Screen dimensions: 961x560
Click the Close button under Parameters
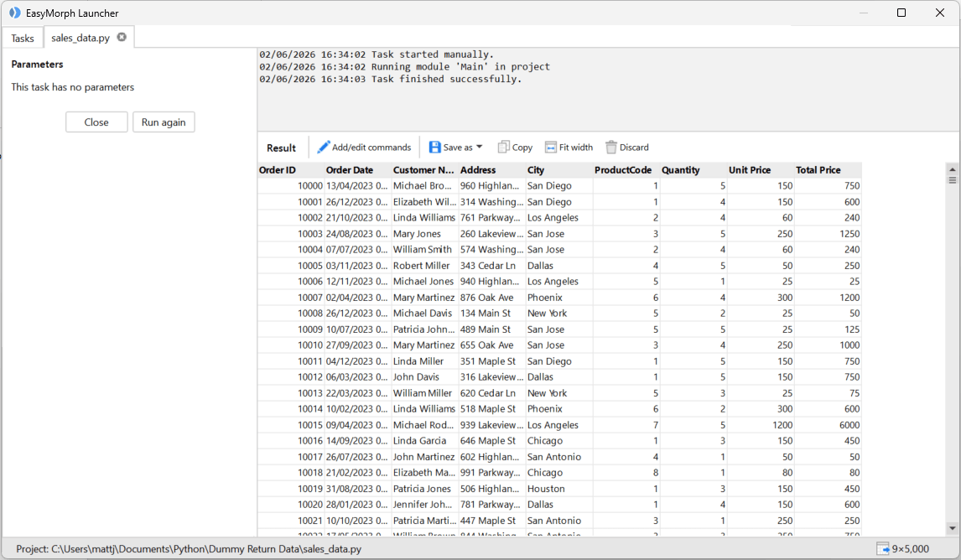click(x=96, y=122)
